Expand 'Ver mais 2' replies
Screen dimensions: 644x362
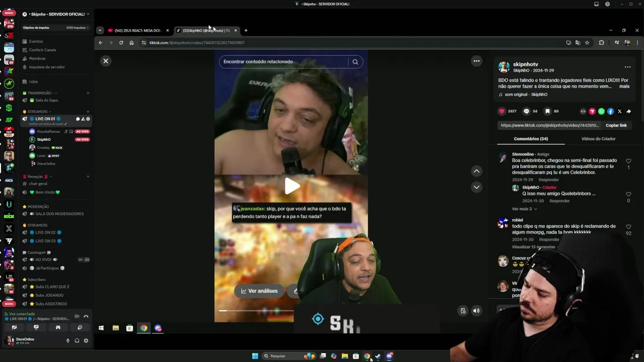click(524, 209)
